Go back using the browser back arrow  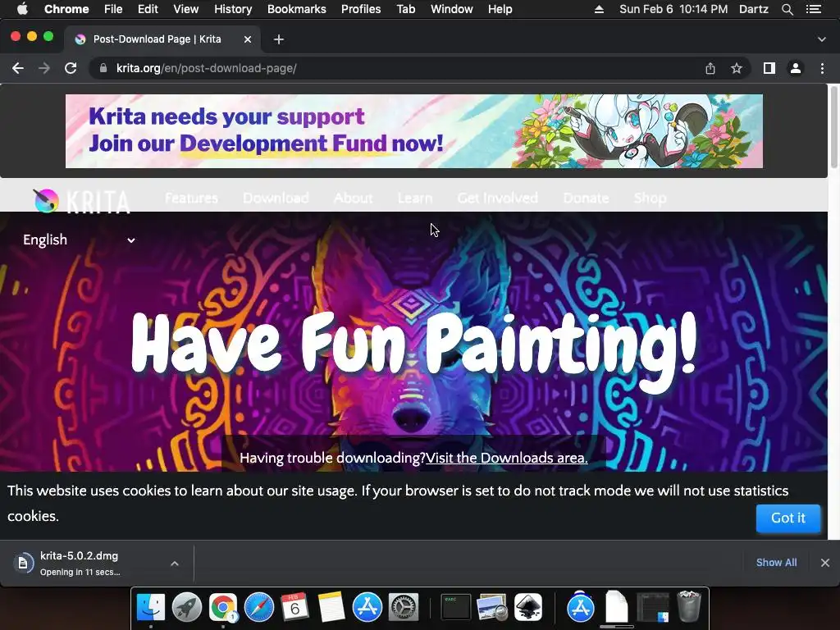pyautogui.click(x=18, y=69)
